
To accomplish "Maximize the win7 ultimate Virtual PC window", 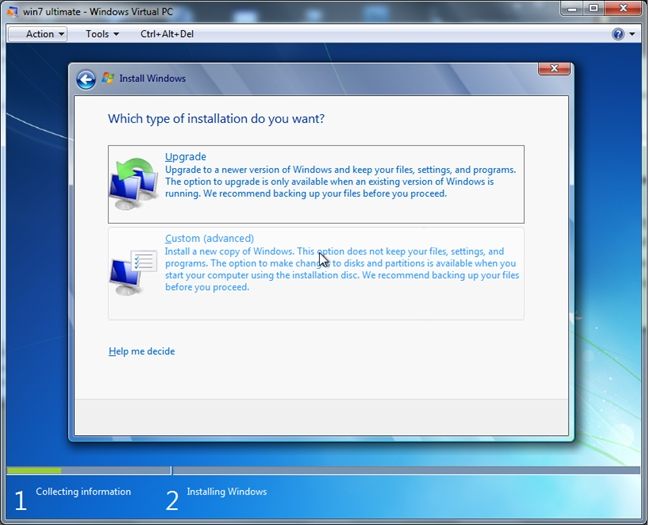I will tap(594, 9).
